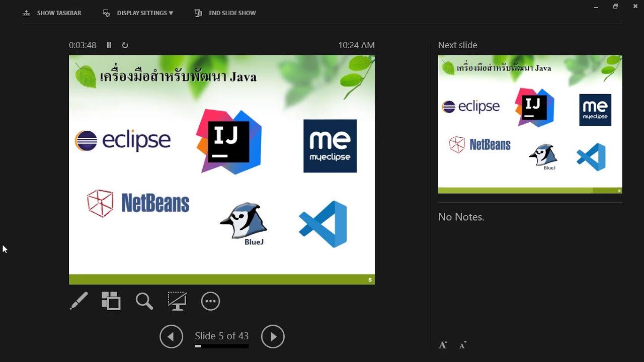Click the slide progress bar
The width and height of the screenshot is (644, 362).
(222, 346)
